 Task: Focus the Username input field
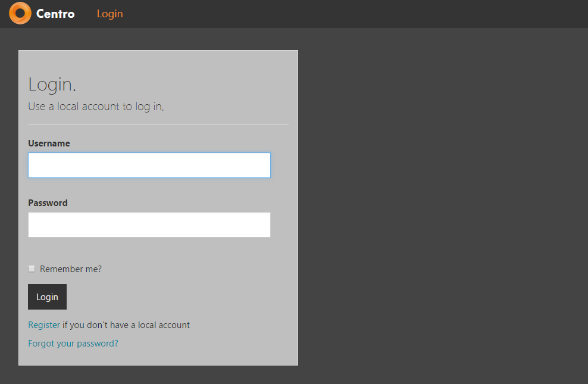(149, 166)
